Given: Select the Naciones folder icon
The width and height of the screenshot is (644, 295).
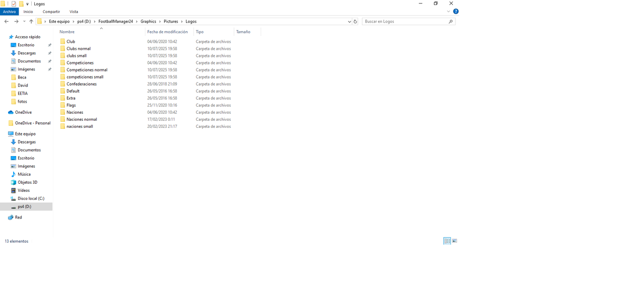Looking at the screenshot, I should [63, 112].
